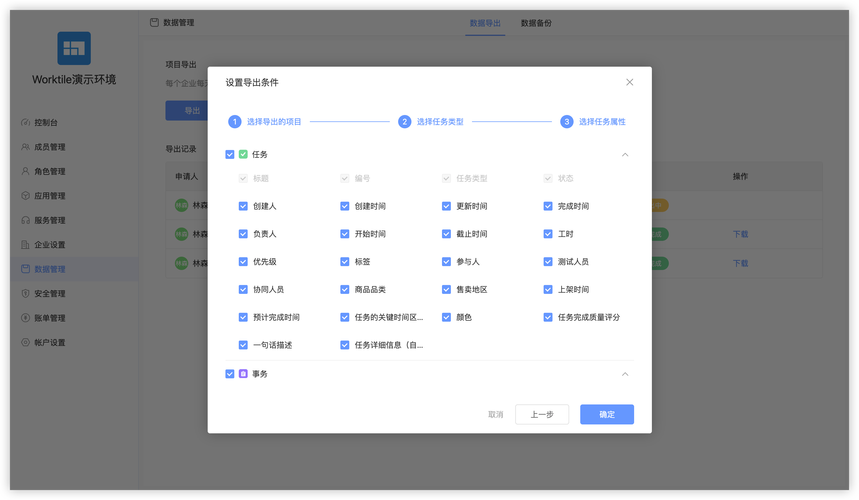Collapse the 事务 attributes section
The height and width of the screenshot is (500, 859).
click(x=625, y=374)
